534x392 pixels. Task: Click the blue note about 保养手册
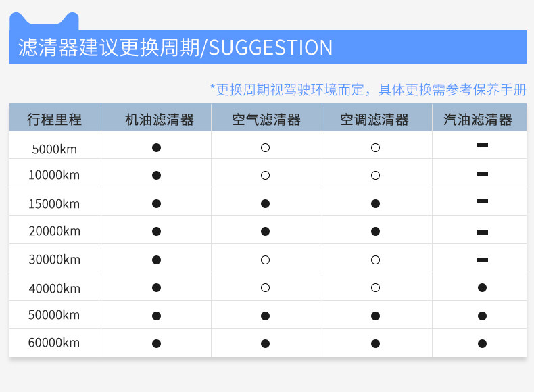tap(368, 89)
